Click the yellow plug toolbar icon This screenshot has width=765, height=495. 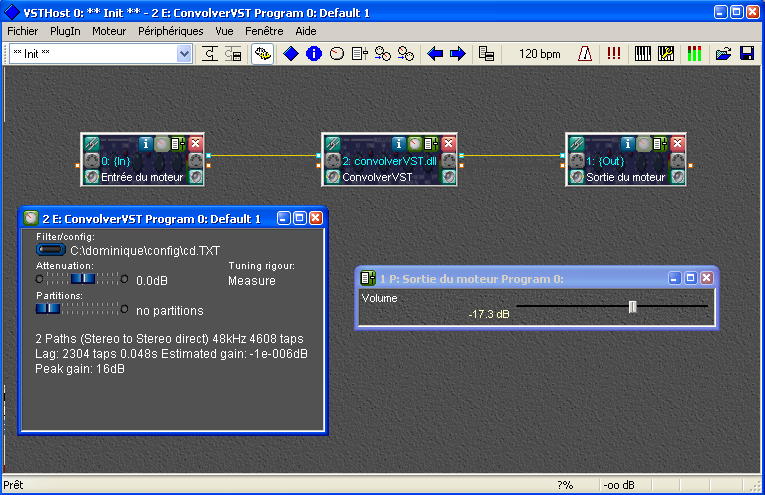pyautogui.click(x=262, y=54)
